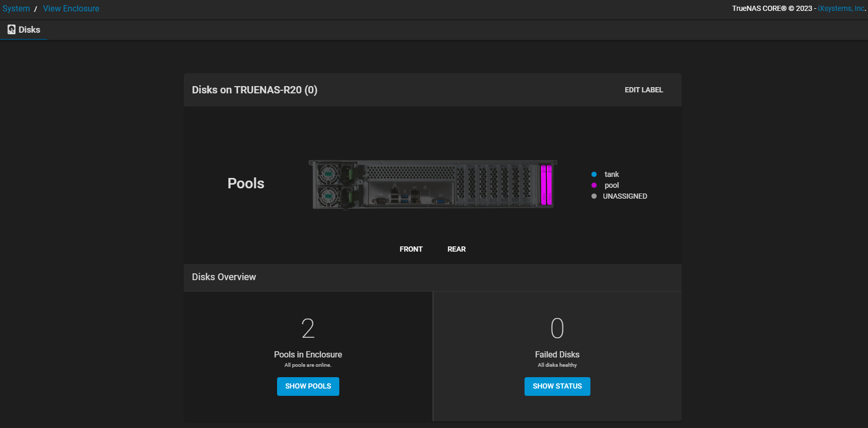The width and height of the screenshot is (868, 428).
Task: Click the 'All disks healthy' text
Action: tap(557, 365)
